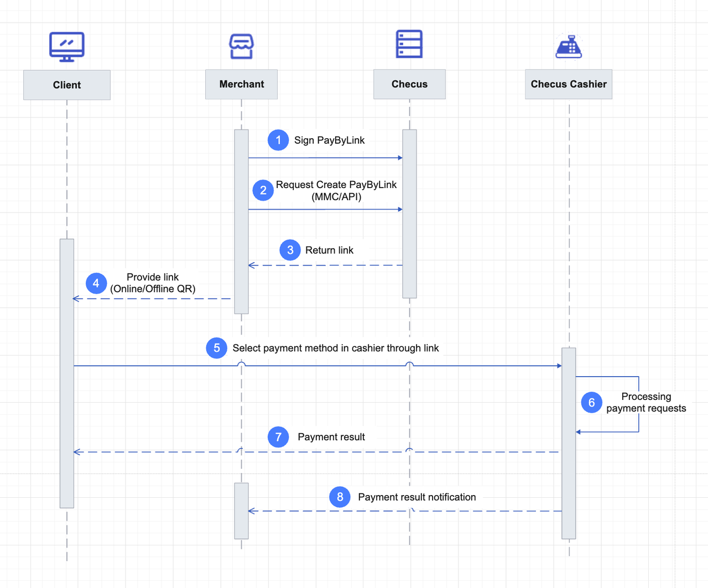Click the Checus server rack icon
Viewport: 708px width, 588px height.
tap(409, 44)
